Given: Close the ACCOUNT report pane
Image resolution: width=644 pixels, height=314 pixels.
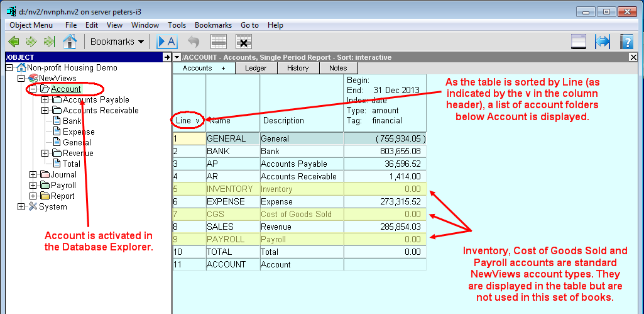Looking at the screenshot, I should pyautogui.click(x=633, y=57).
